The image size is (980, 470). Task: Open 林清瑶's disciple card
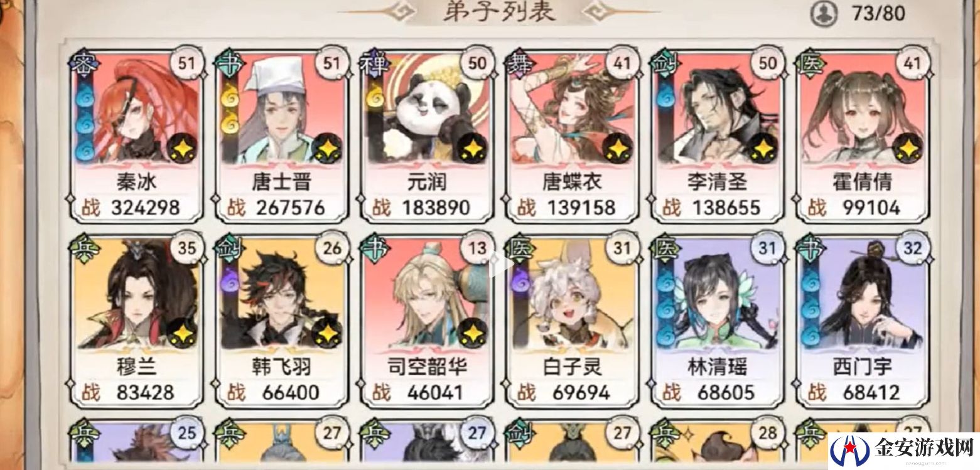click(x=718, y=323)
